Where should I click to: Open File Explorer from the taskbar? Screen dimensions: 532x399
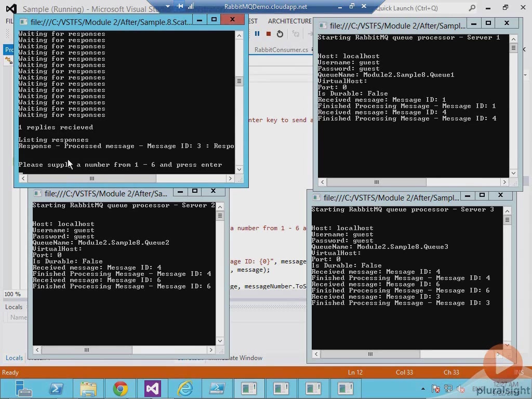pyautogui.click(x=88, y=389)
